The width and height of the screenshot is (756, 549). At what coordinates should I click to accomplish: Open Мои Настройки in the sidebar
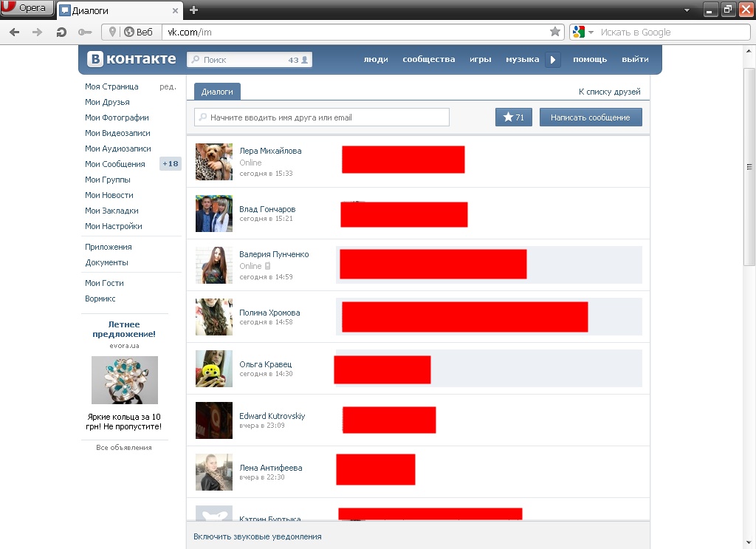tap(113, 226)
